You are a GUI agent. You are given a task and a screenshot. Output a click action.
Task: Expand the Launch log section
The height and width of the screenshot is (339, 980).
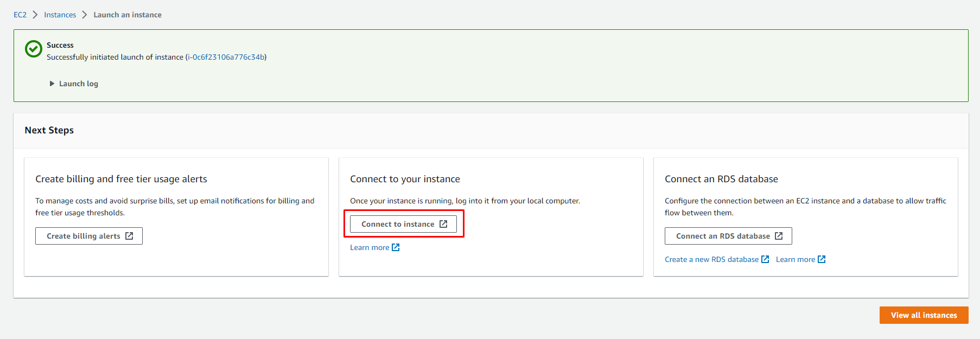point(74,84)
